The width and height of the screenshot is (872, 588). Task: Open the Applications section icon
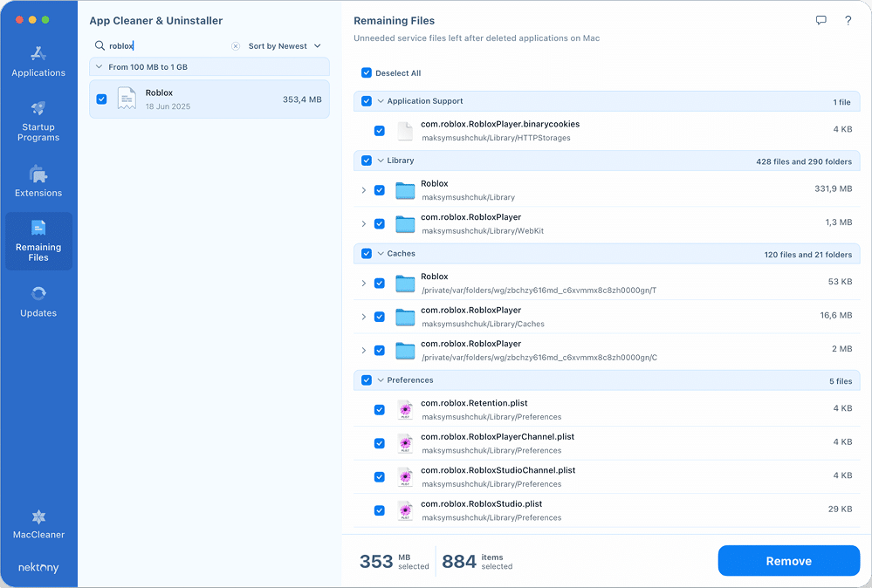(38, 53)
